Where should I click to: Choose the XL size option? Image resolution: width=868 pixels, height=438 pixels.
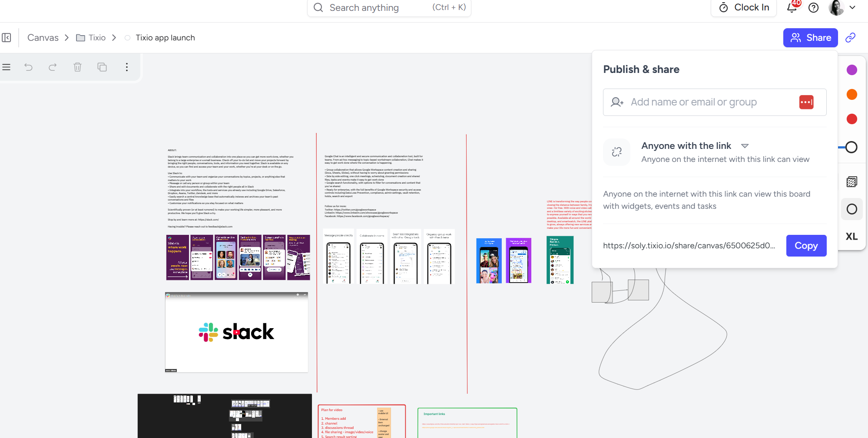pyautogui.click(x=851, y=237)
